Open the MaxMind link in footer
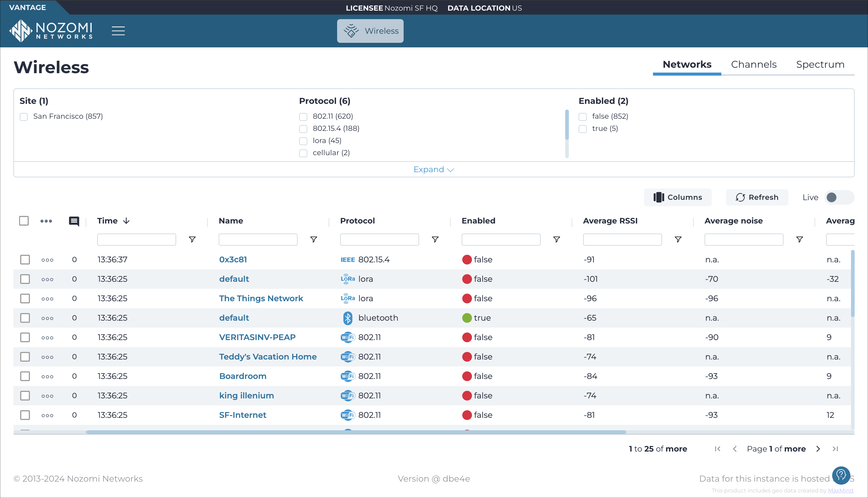 tap(840, 491)
